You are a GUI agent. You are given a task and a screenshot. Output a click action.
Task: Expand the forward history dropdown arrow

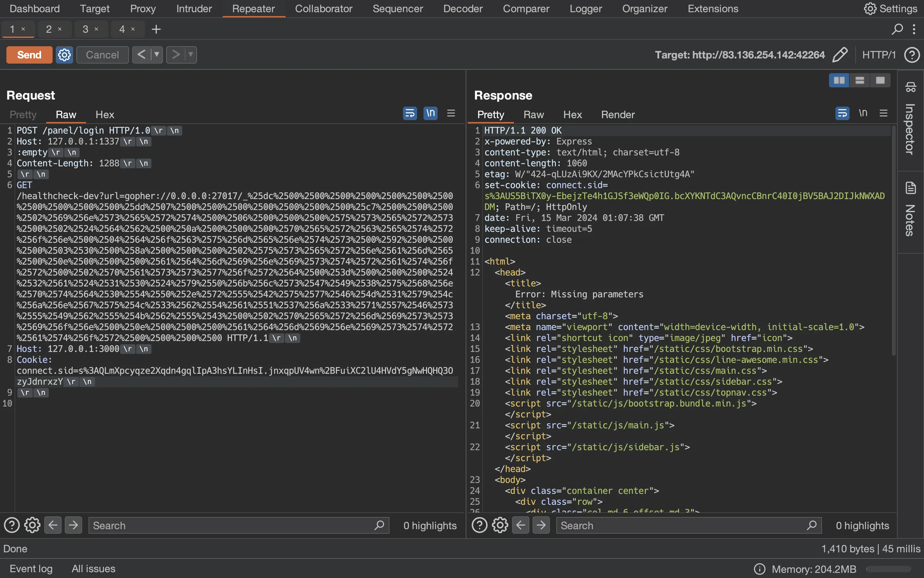click(x=191, y=55)
